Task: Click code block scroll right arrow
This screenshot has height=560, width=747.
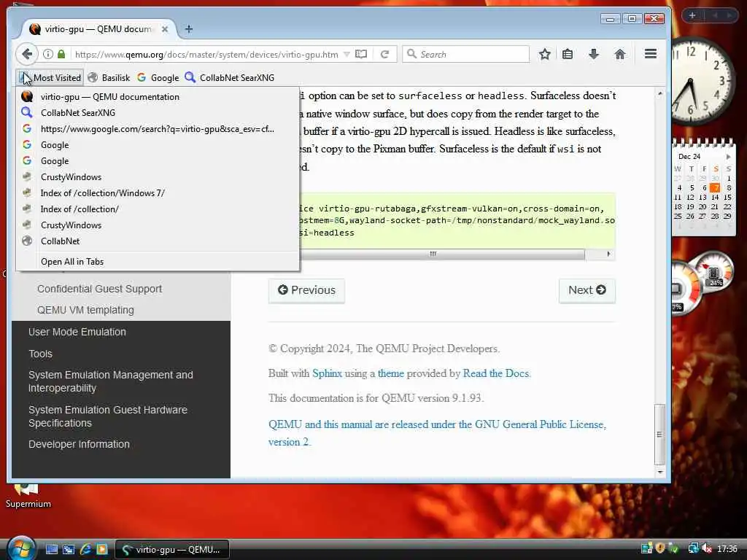Action: [608, 254]
